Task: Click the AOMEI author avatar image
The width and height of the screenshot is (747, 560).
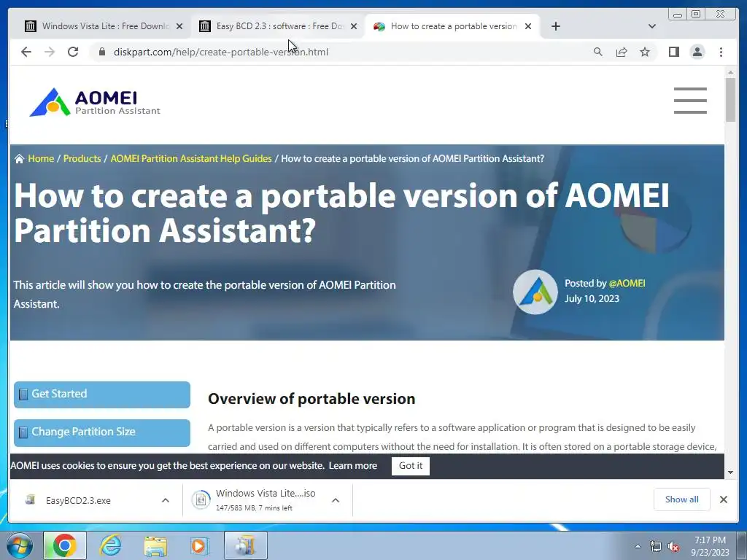Action: point(535,292)
